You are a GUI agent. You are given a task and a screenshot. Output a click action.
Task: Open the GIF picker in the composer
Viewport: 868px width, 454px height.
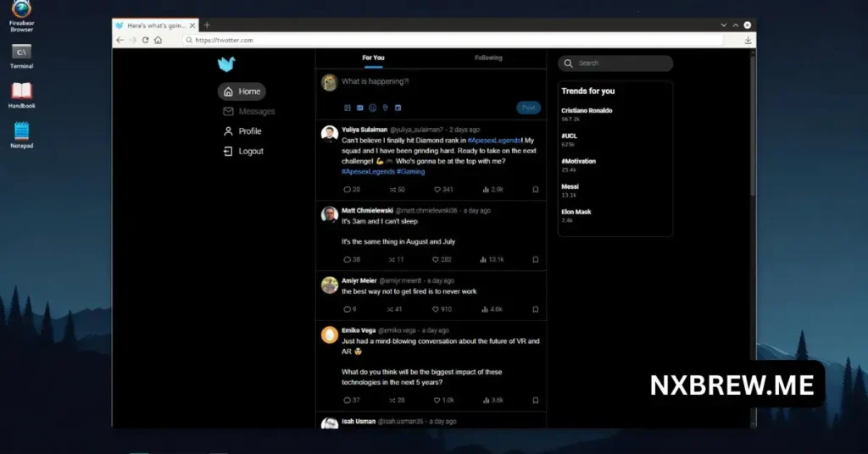[x=360, y=108]
